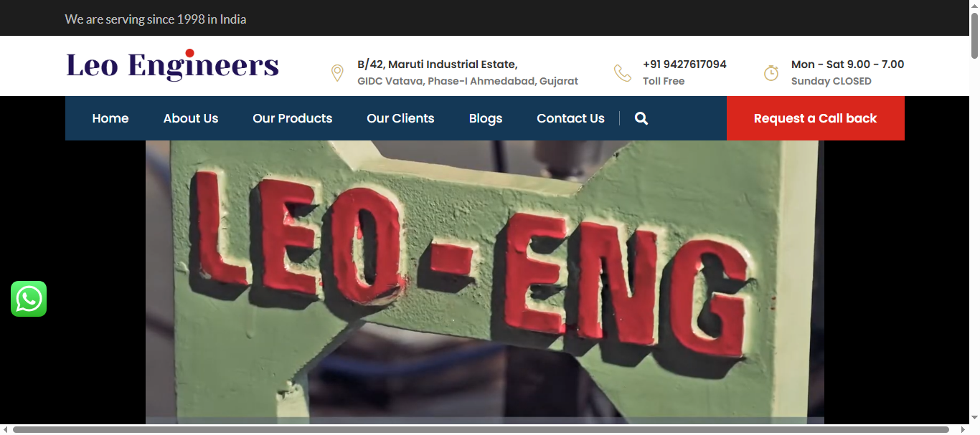
Task: Open the Blogs section
Action: click(x=485, y=119)
